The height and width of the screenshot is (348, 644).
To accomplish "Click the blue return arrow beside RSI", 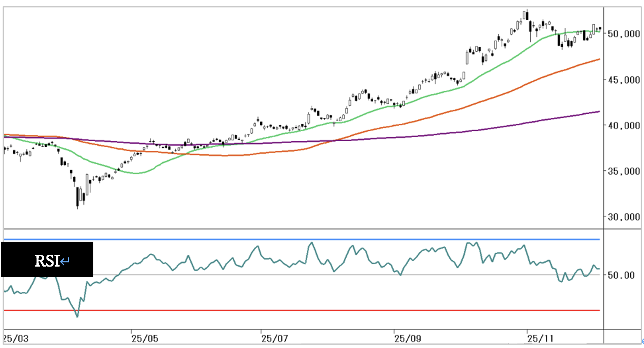I will coord(65,261).
